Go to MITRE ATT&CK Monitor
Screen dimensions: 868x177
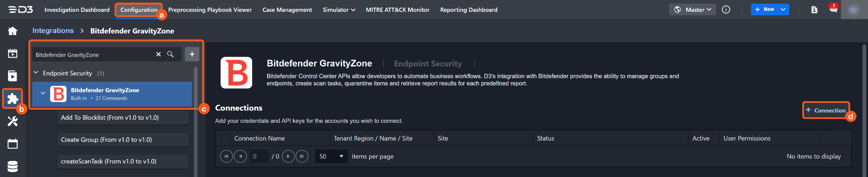tap(397, 10)
